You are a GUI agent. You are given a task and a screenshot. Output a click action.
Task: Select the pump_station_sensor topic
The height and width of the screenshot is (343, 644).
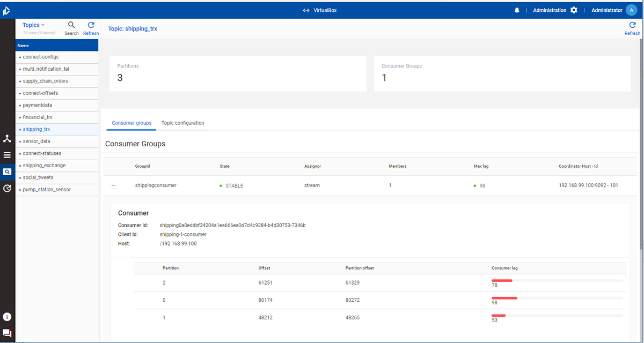click(x=57, y=190)
